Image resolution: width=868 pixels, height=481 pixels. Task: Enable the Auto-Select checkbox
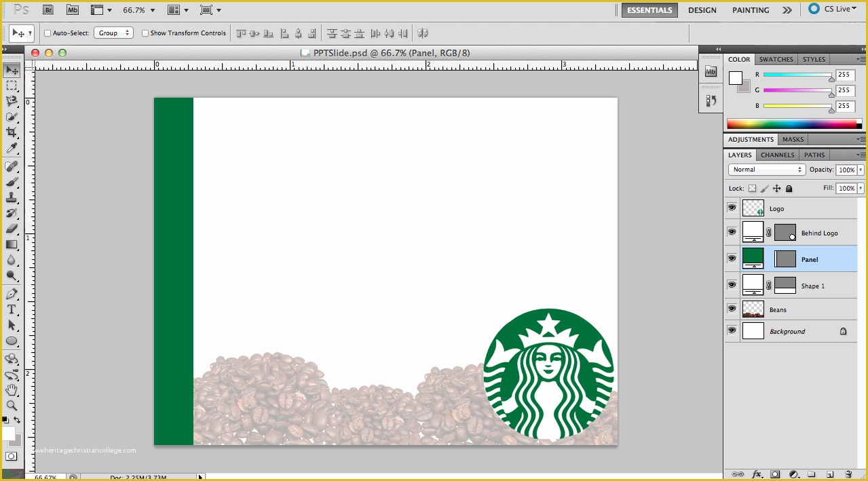tap(48, 33)
